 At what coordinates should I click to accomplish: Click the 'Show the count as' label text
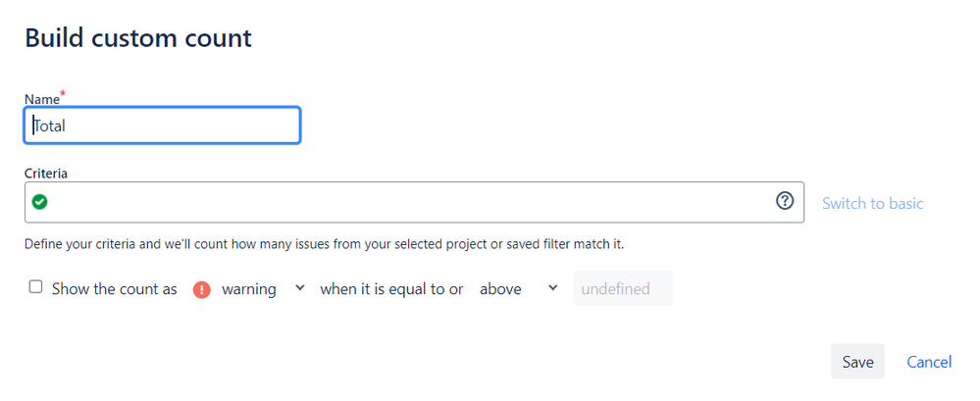coord(114,289)
